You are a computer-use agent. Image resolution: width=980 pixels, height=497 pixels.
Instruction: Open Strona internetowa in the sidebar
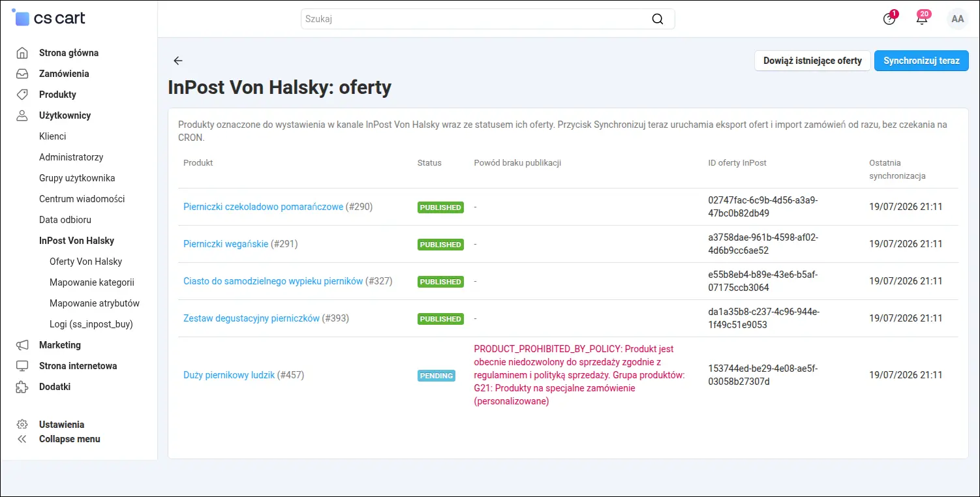coord(78,366)
